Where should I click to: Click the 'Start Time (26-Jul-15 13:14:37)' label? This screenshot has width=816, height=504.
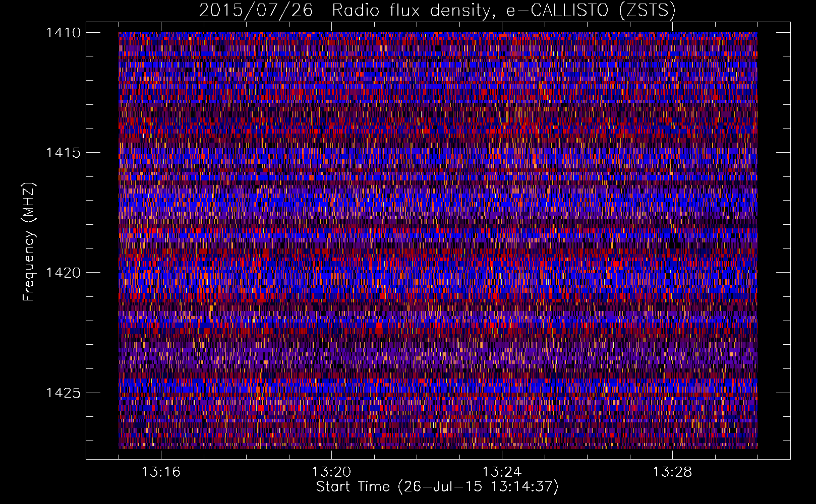(x=437, y=487)
